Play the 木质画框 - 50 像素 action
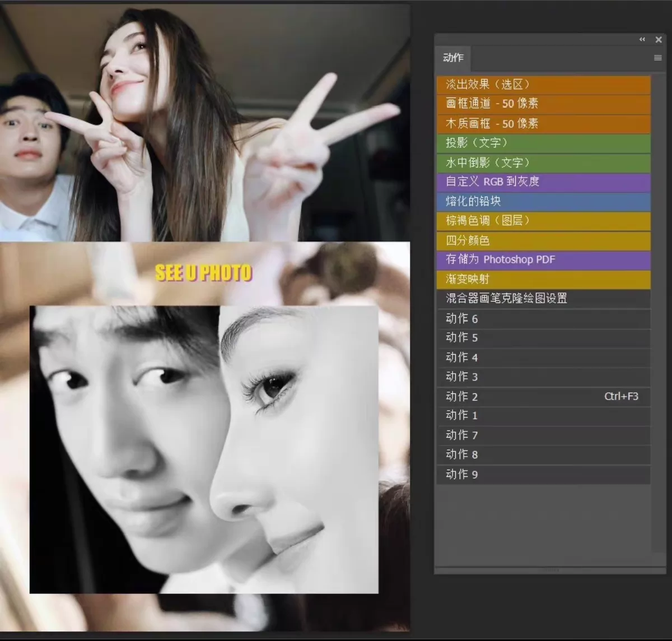Viewport: 672px width, 641px height. (x=543, y=123)
